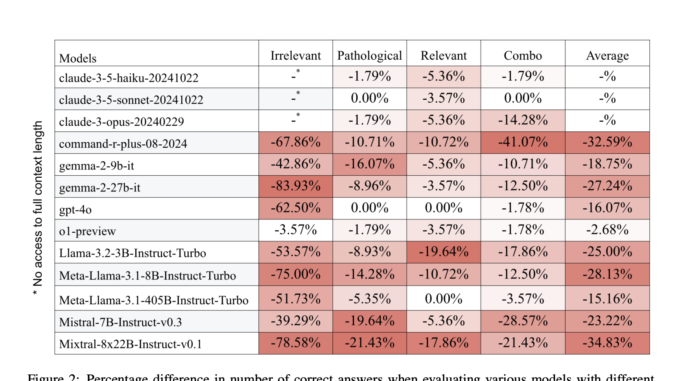Viewport: 678px width, 381px height.
Task: Click the Irrelevant column header
Action: 295,55
